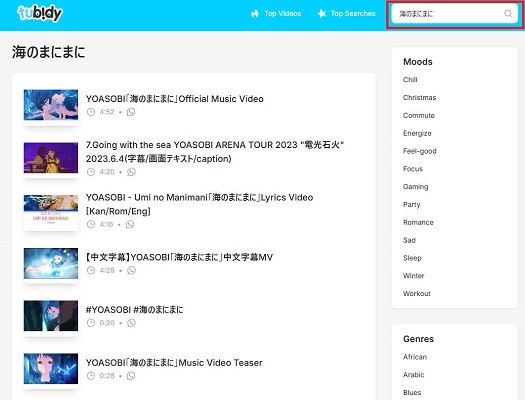Select the Christmas mood
Viewport: 525px width, 400px height.
pyautogui.click(x=420, y=97)
